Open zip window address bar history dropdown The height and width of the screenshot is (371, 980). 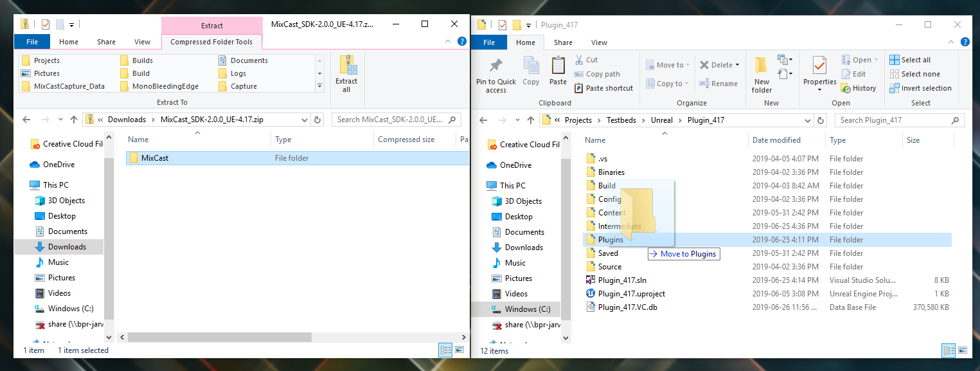[x=306, y=120]
